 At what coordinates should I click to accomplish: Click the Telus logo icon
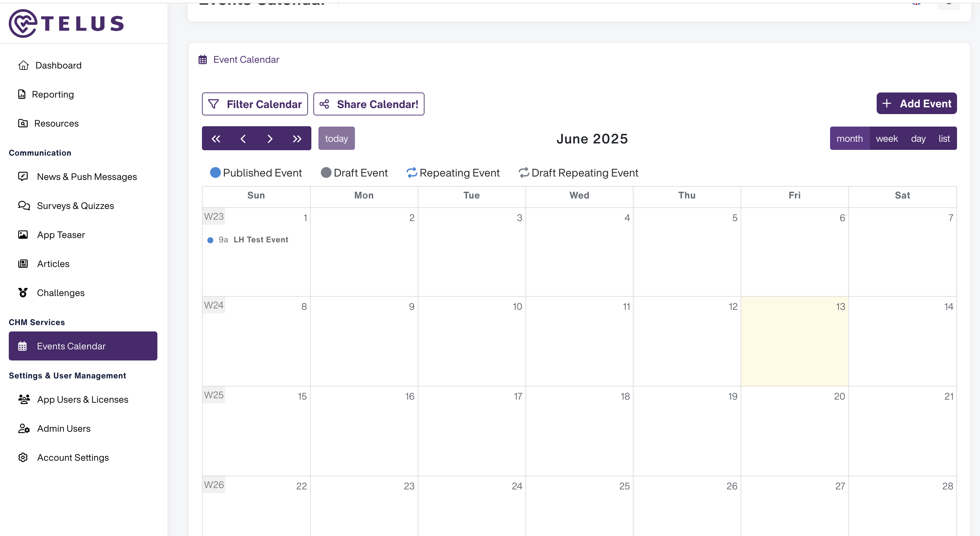pyautogui.click(x=23, y=23)
